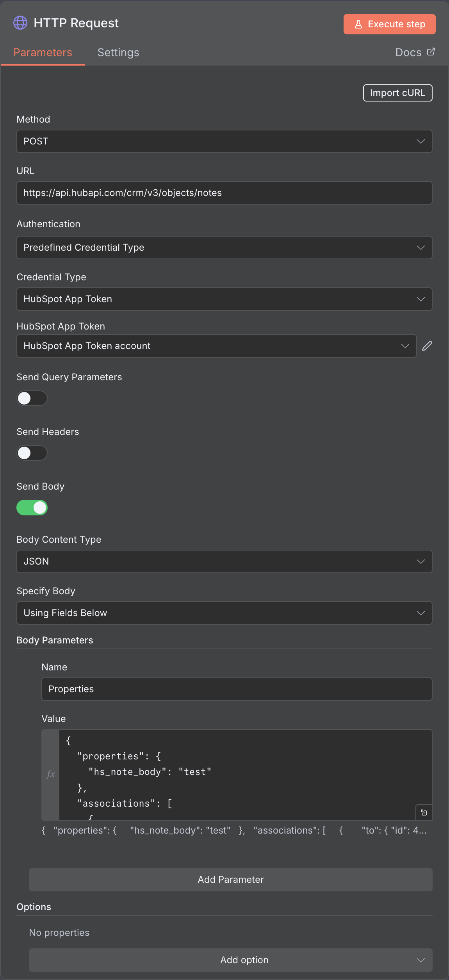
Task: Disable the Send Body switch
Action: click(x=32, y=508)
